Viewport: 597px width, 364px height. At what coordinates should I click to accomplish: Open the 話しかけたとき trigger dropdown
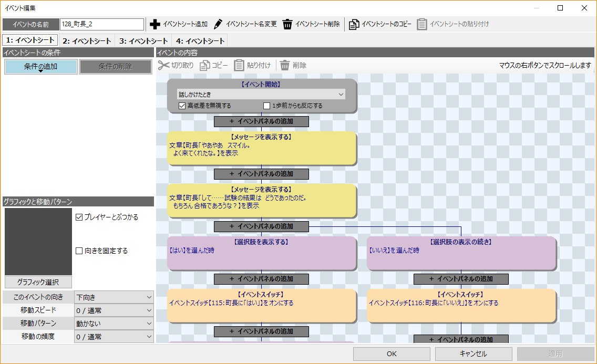(261, 95)
